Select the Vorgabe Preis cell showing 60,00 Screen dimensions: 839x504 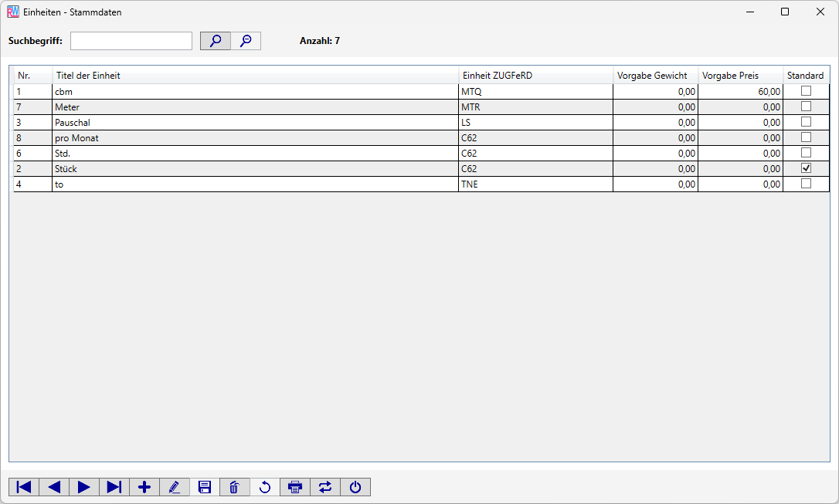(x=740, y=91)
